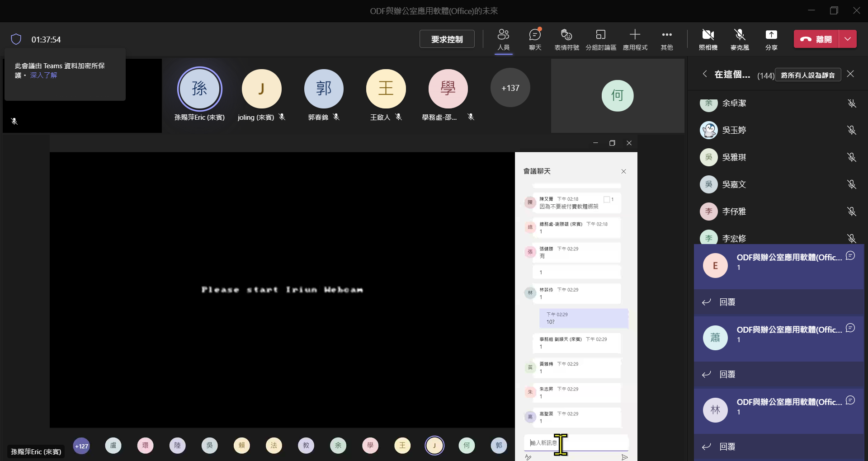Open the Apps (應用程式) plus icon
This screenshot has height=461, width=868.
pyautogui.click(x=635, y=34)
